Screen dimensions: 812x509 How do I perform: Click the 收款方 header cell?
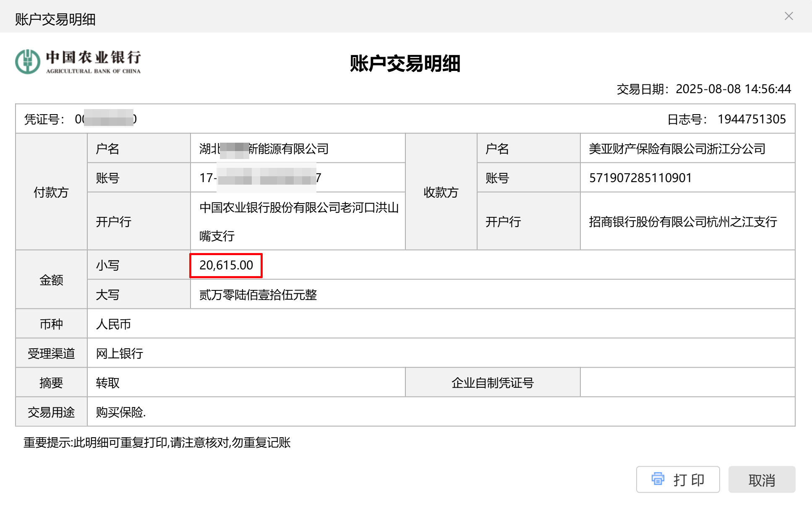[441, 192]
